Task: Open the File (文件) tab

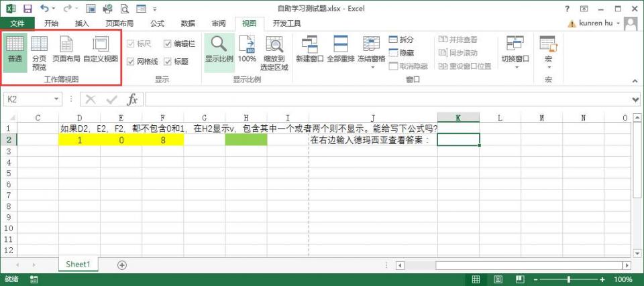Action: pyautogui.click(x=17, y=23)
